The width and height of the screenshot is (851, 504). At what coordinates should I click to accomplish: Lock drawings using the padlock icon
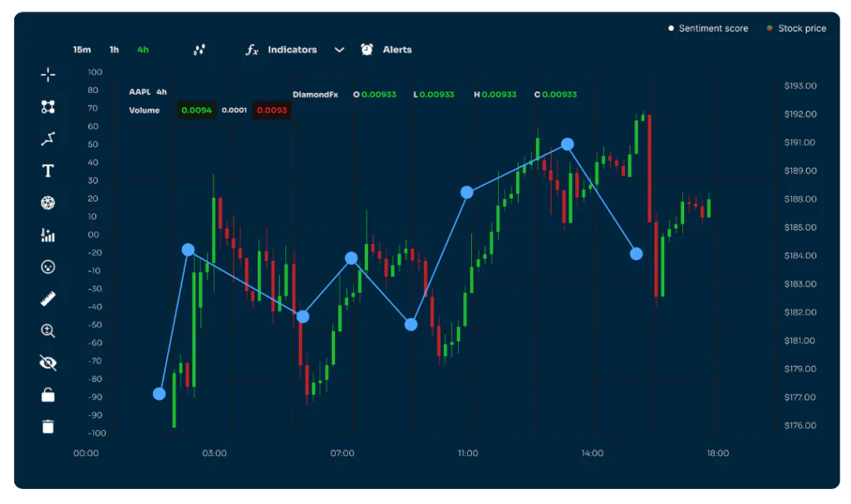48,394
